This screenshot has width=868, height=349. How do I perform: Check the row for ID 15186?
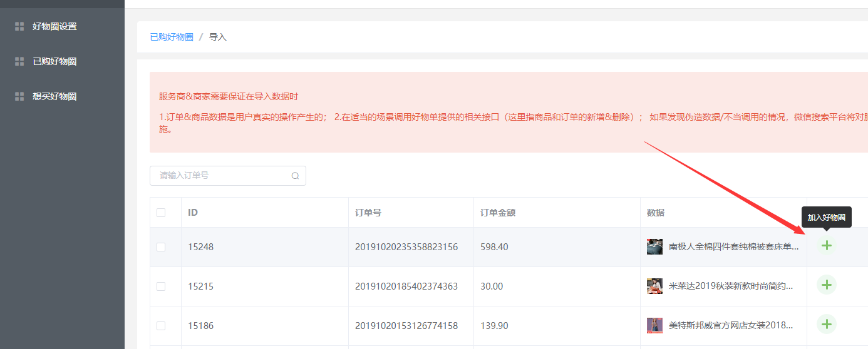(161, 326)
